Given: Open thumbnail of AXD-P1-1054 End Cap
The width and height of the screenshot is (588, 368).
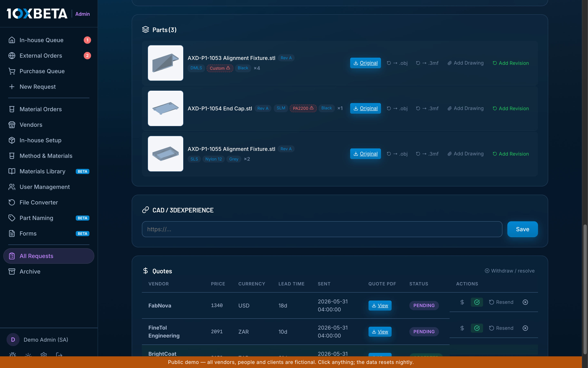Looking at the screenshot, I should (165, 108).
